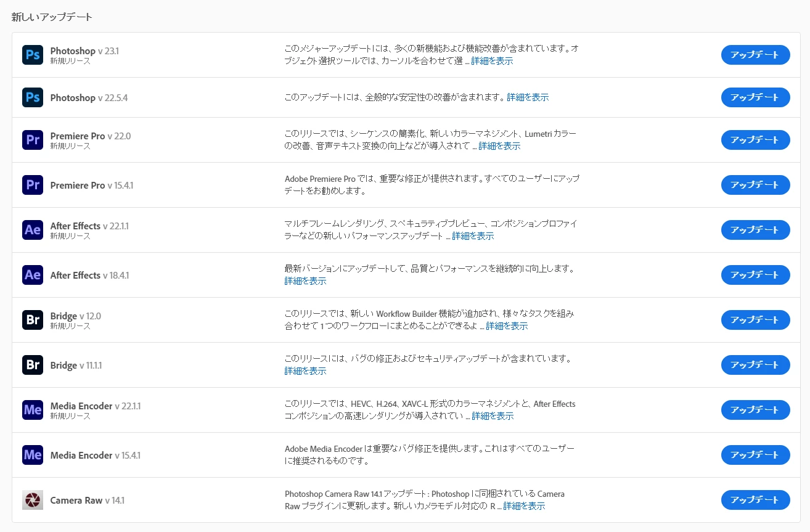Click the Bridge v 12.0 name text
Viewport: 810px width, 532px height.
point(76,316)
